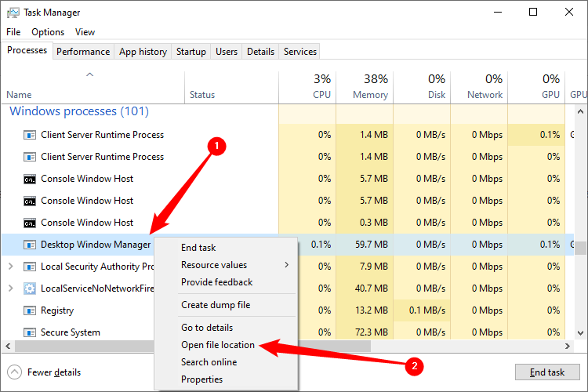Click the Registry process icon
Screen dimensions: 588x392
(30, 310)
